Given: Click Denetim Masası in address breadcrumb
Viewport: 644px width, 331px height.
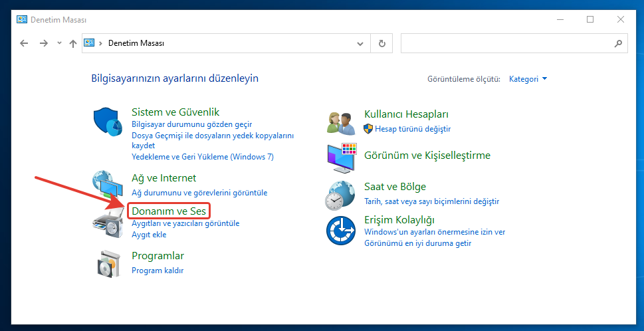Looking at the screenshot, I should [x=136, y=43].
